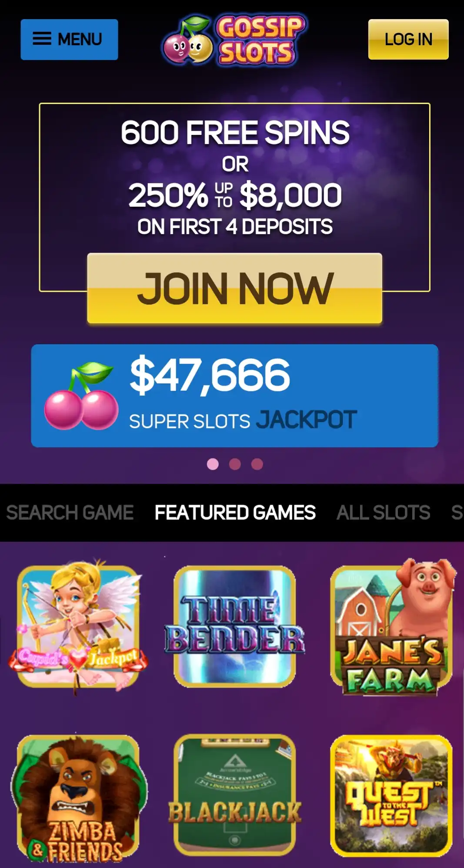Open the blue MENU hamburger button
This screenshot has width=464, height=868.
69,39
